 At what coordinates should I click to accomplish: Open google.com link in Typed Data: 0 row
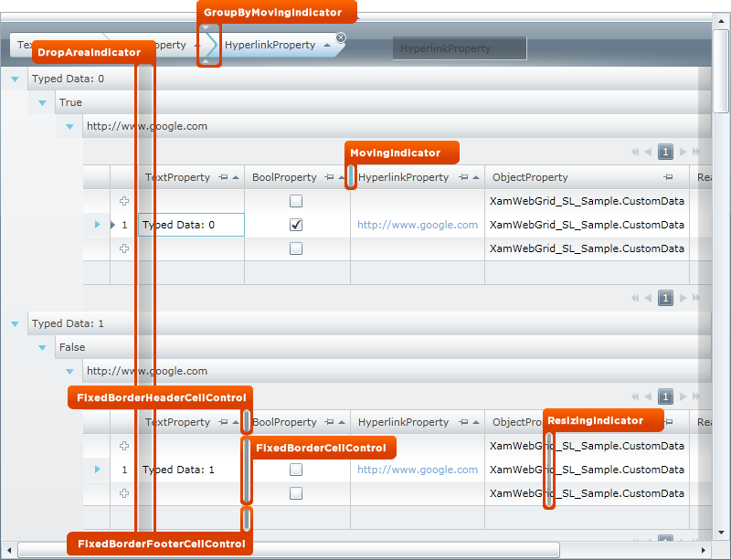tap(417, 225)
